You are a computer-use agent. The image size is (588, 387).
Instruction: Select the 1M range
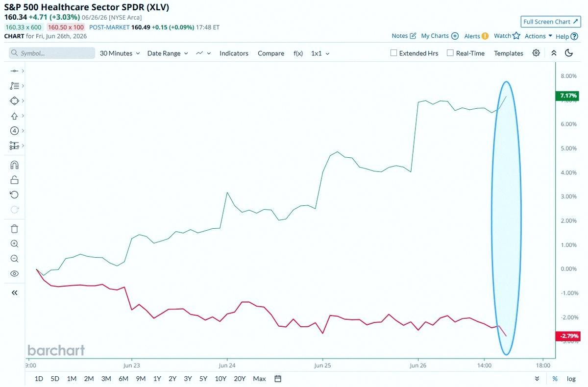click(72, 379)
